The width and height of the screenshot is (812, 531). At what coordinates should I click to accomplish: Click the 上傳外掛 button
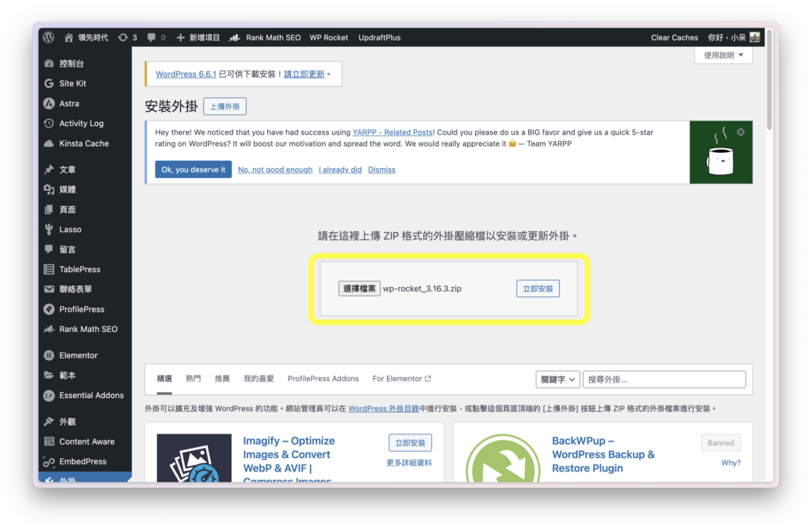224,106
